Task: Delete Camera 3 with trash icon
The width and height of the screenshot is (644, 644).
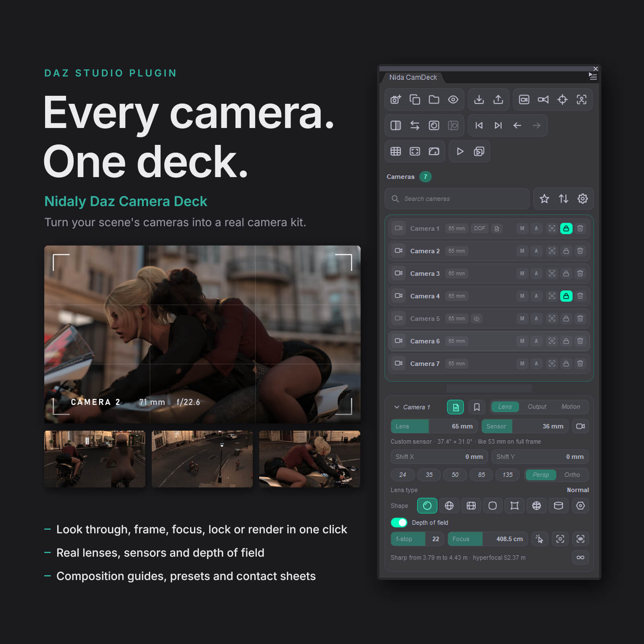Action: [580, 273]
